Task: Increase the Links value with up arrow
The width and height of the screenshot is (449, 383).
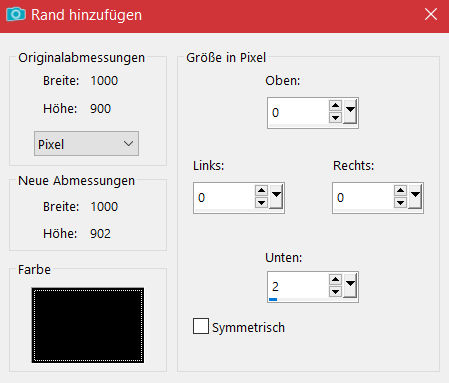Action: click(261, 191)
